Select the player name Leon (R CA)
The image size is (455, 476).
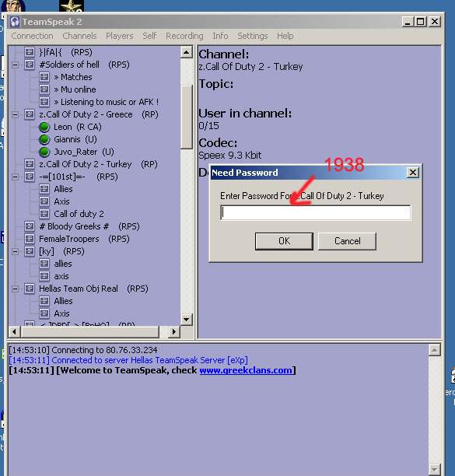point(78,127)
